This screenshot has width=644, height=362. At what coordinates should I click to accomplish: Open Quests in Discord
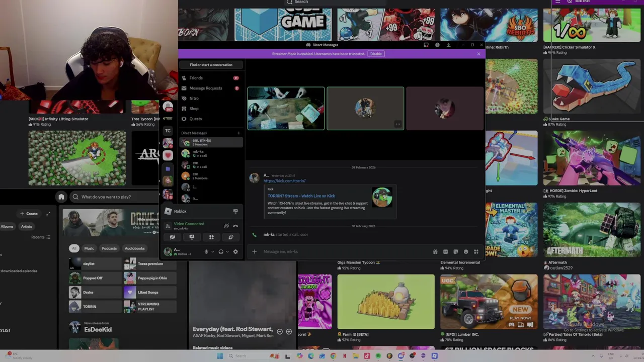pyautogui.click(x=211, y=119)
